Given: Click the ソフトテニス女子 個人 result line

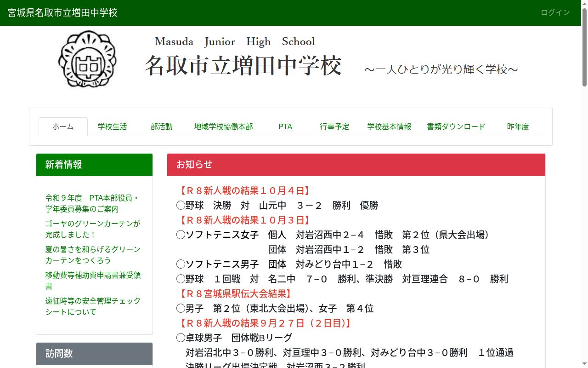Looking at the screenshot, I should coord(333,235).
